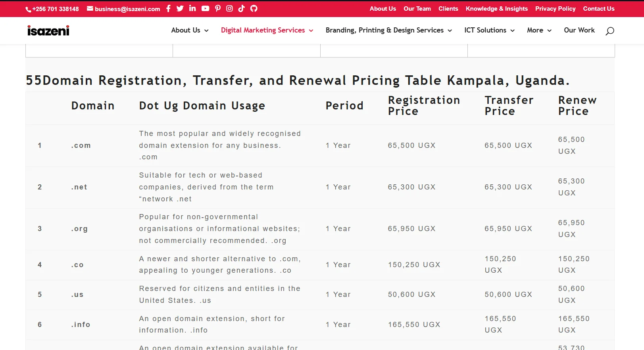Click the envelope email icon

90,8
